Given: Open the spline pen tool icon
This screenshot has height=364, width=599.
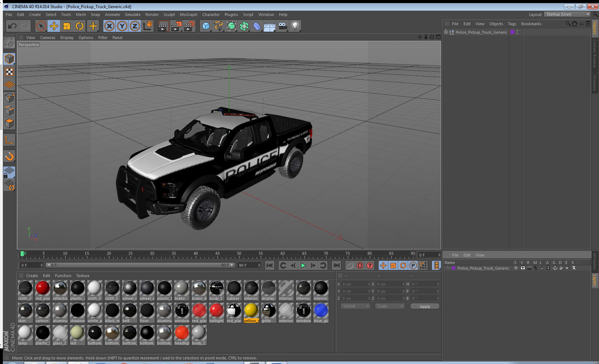Looking at the screenshot, I should [x=219, y=26].
